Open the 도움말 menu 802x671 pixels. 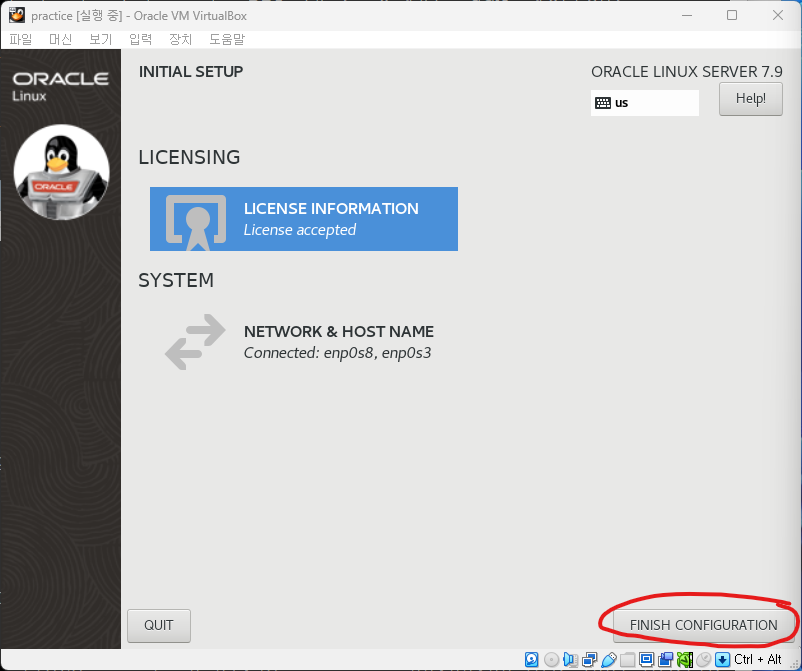(x=227, y=39)
